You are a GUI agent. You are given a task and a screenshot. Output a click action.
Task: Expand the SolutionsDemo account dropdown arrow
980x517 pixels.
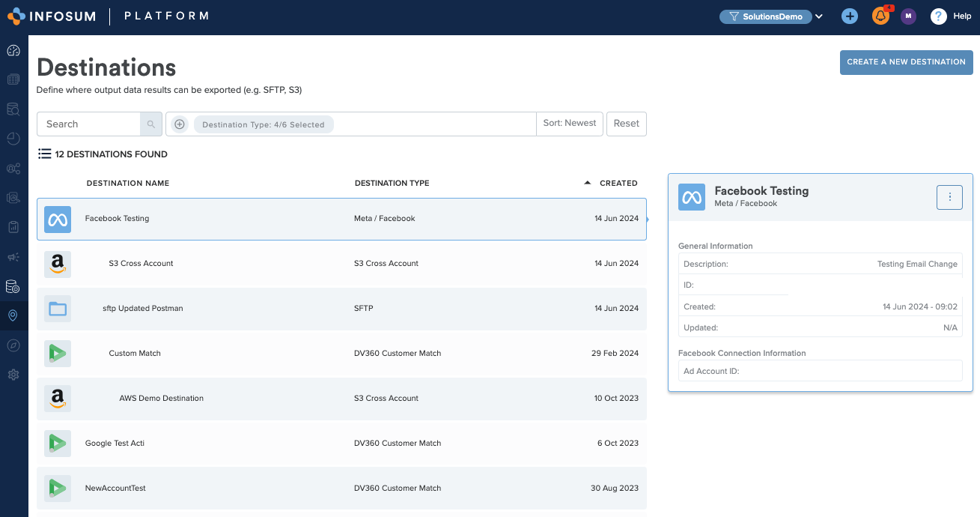(819, 16)
